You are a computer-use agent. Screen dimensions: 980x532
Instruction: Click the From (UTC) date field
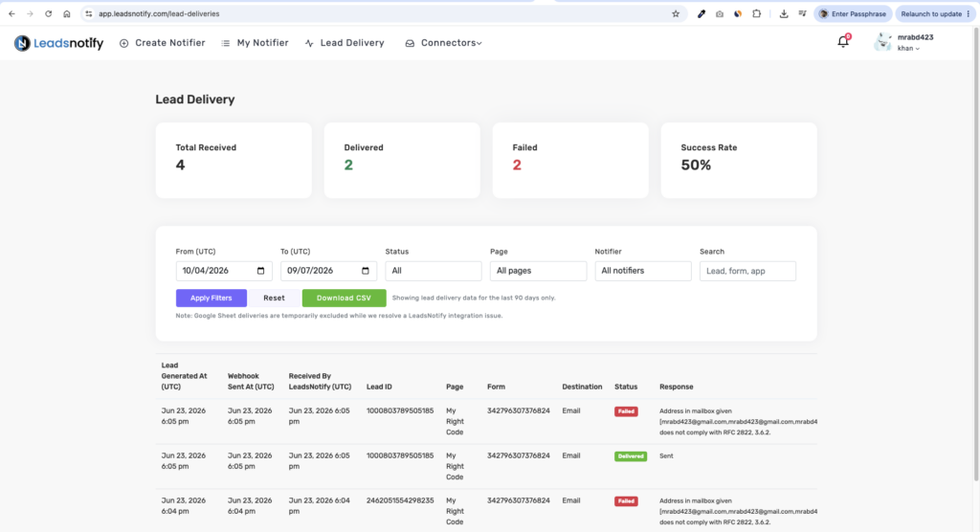pyautogui.click(x=224, y=271)
